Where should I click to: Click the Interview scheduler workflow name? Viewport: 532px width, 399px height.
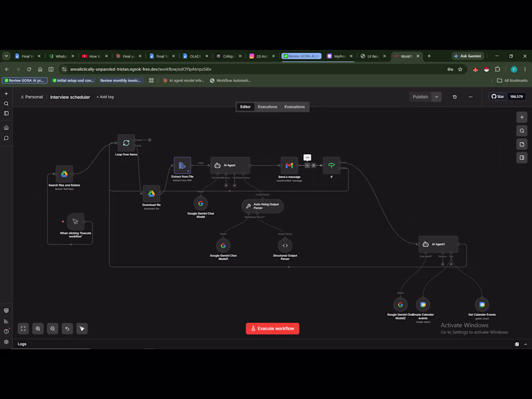(70, 97)
